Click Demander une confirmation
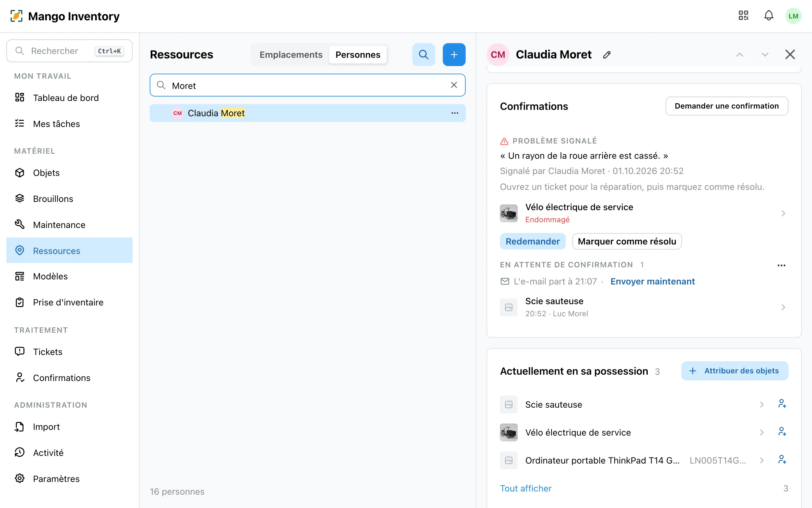This screenshot has height=508, width=812. tap(727, 106)
